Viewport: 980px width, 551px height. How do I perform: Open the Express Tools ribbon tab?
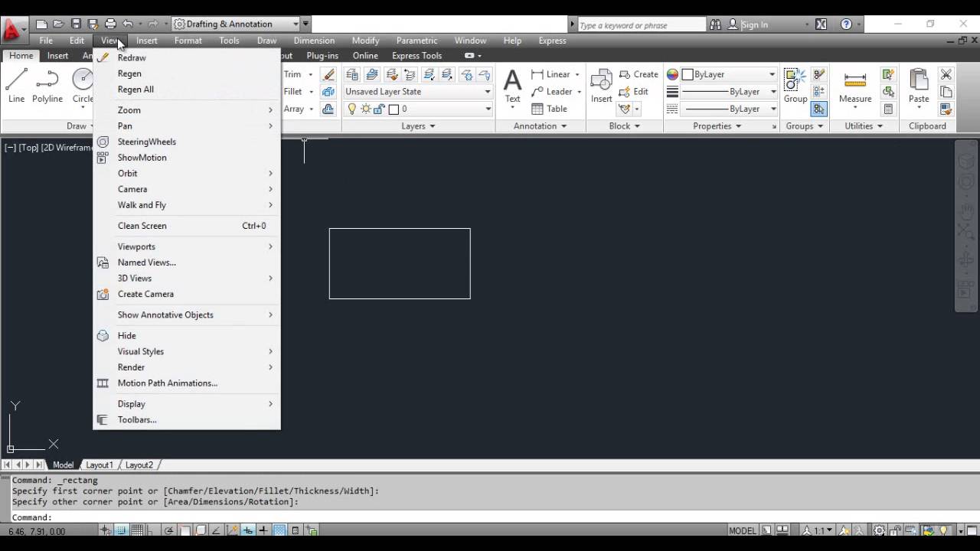(416, 56)
